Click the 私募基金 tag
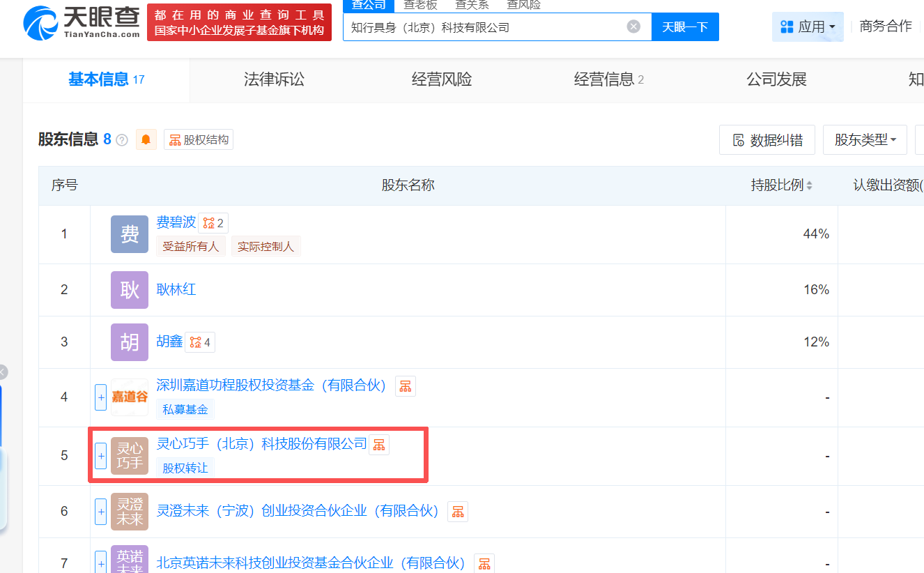Screen dimensions: 924x573 (185, 409)
